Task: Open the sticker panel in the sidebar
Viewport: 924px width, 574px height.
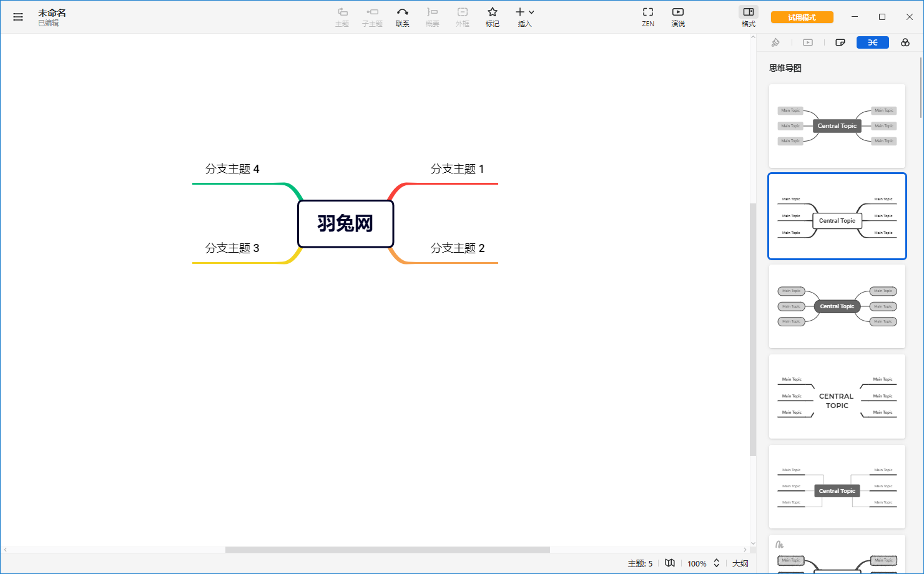Action: point(840,42)
